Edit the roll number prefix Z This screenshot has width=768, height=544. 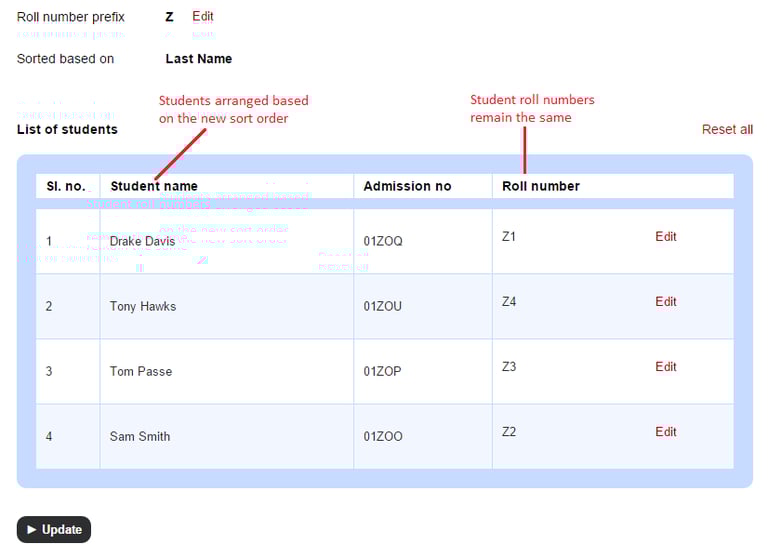203,16
